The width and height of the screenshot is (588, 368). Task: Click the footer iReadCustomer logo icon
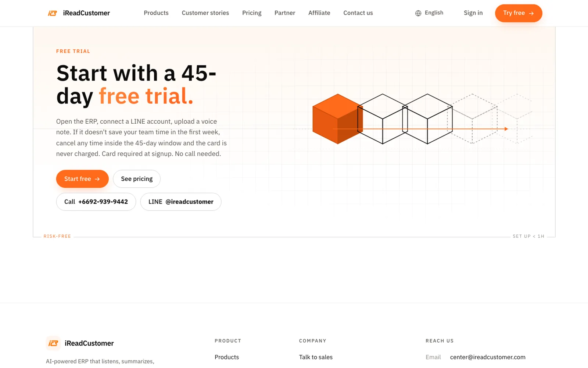pyautogui.click(x=53, y=343)
